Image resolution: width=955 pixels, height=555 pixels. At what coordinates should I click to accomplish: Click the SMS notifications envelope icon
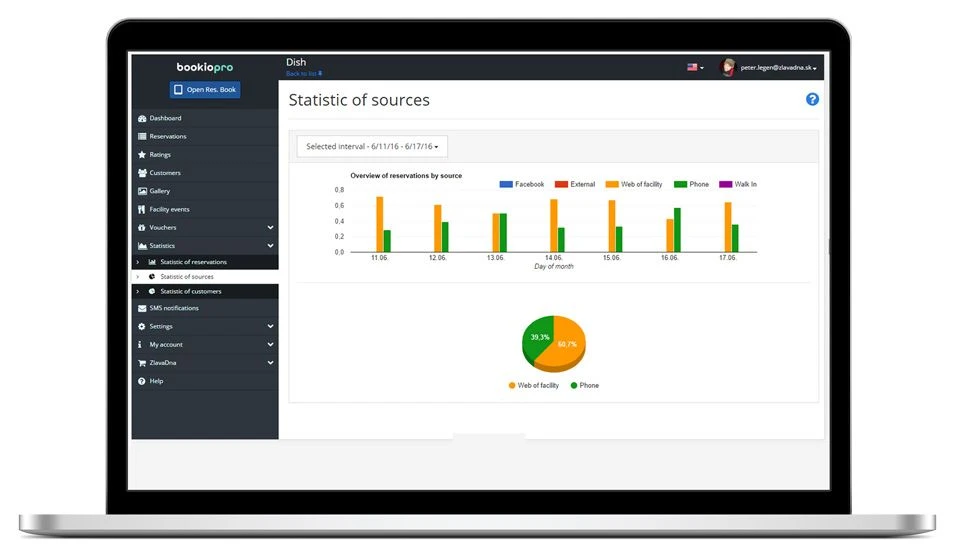[x=142, y=308]
